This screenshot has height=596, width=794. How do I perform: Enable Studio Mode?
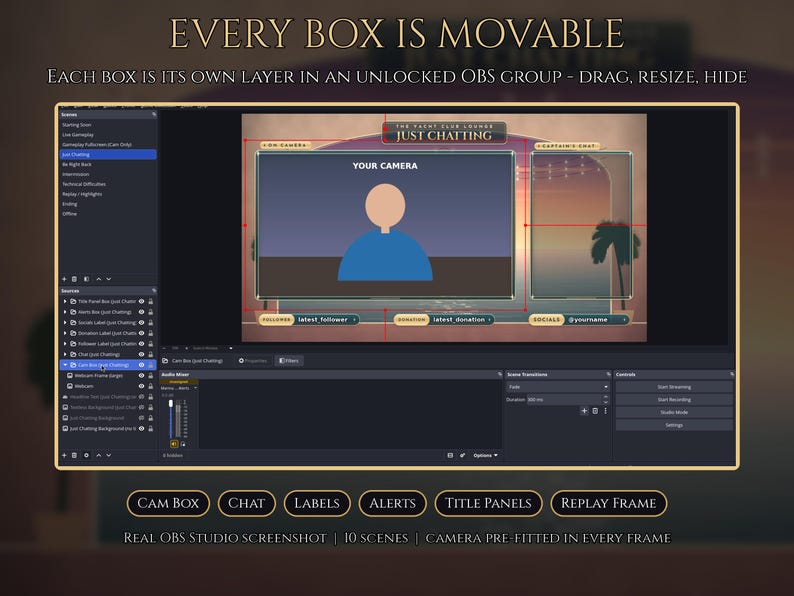pyautogui.click(x=674, y=412)
